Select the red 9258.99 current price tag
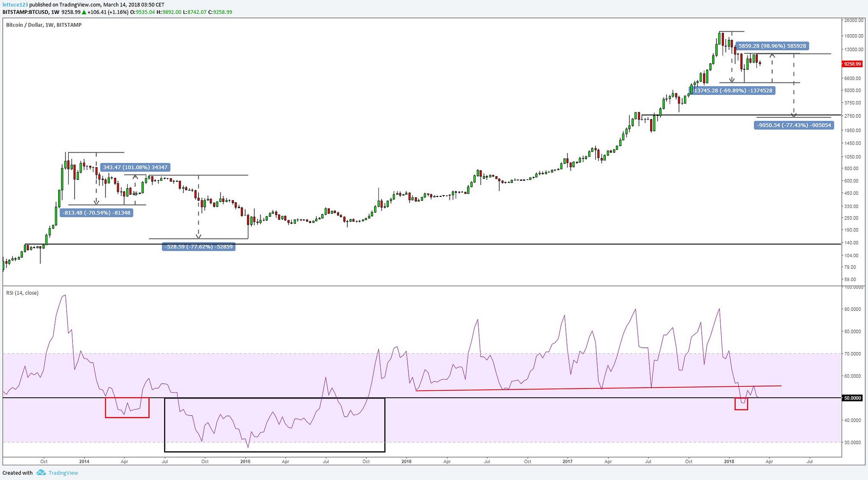This screenshot has height=480, width=868. (x=852, y=64)
